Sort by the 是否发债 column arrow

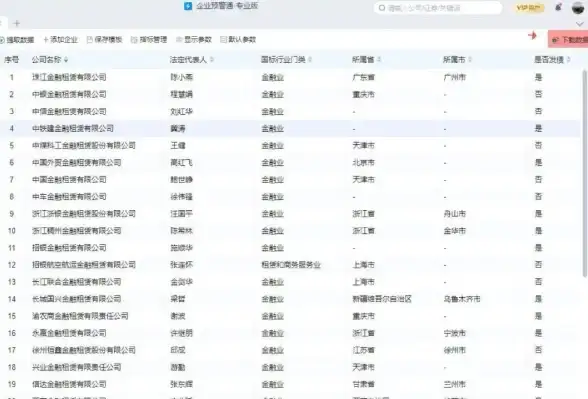pyautogui.click(x=568, y=60)
